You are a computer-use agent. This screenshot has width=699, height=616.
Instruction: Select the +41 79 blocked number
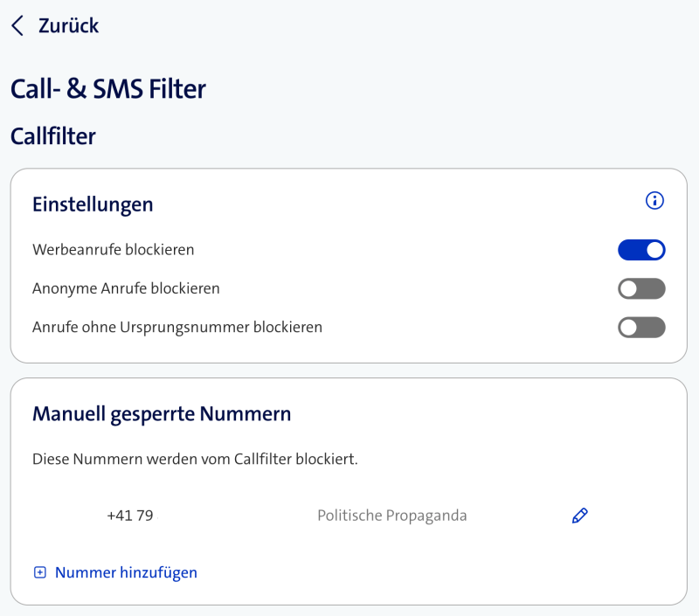130,516
